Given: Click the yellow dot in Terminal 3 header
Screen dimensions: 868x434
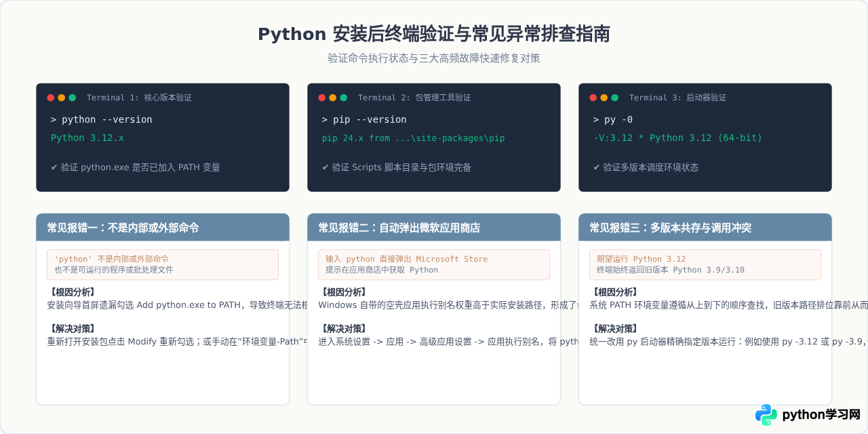Looking at the screenshot, I should point(604,98).
